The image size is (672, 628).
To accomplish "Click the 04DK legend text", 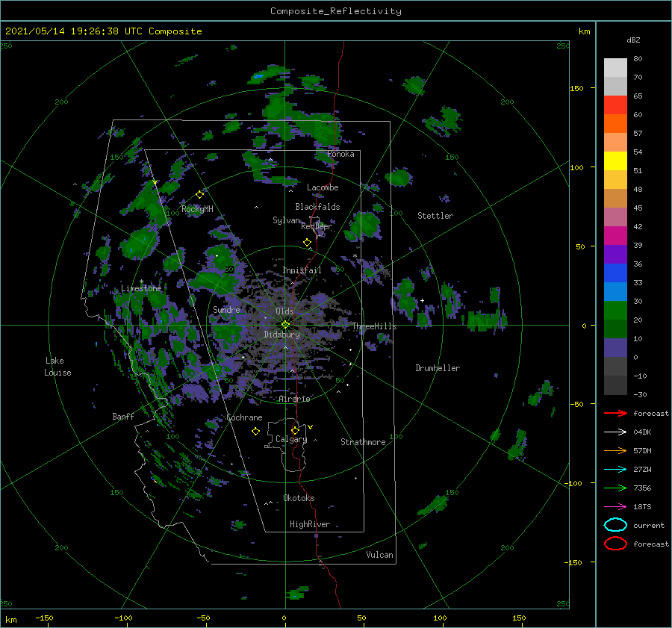I will (642, 432).
